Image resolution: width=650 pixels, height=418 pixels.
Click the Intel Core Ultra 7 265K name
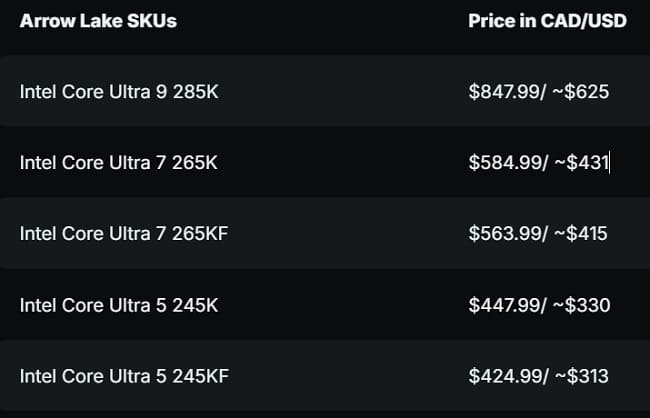(x=119, y=163)
